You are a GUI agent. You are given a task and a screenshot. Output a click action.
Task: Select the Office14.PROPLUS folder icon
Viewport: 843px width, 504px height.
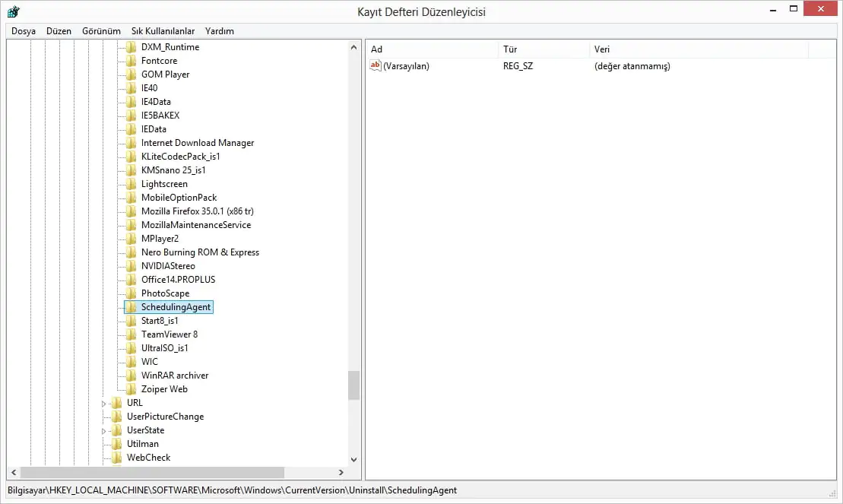[x=130, y=279]
